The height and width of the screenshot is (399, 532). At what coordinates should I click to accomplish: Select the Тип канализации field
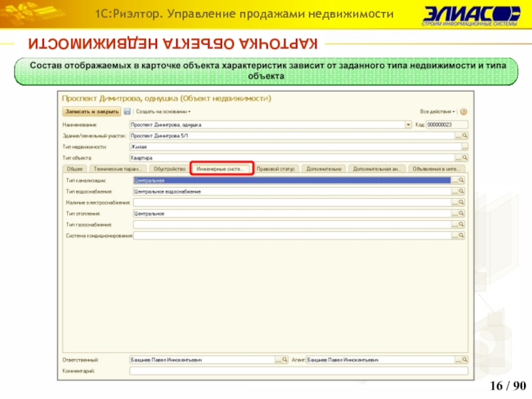[292, 180]
